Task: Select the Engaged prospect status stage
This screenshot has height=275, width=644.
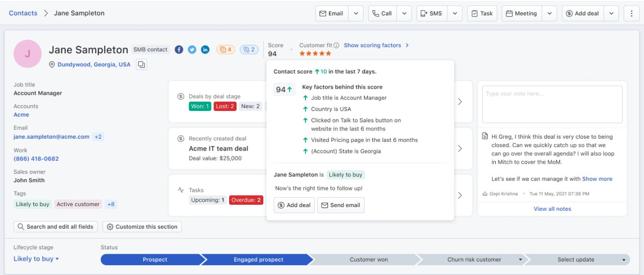Action: click(258, 260)
